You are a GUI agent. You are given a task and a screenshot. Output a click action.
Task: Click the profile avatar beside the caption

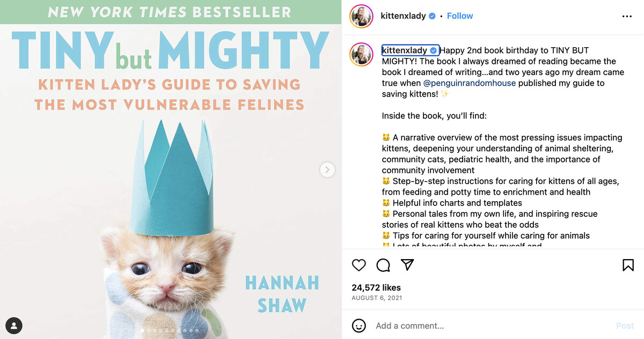pyautogui.click(x=361, y=55)
